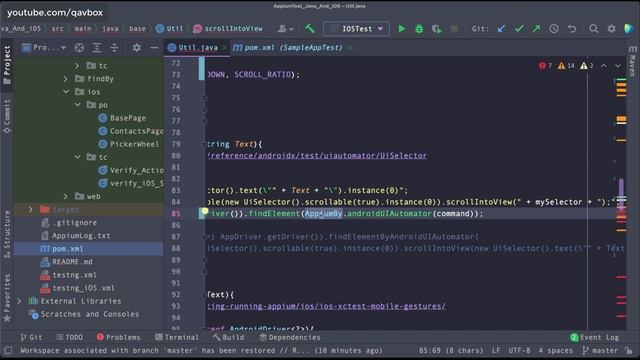The width and height of the screenshot is (640, 360).
Task: Open the master branch selector
Action: point(600,350)
